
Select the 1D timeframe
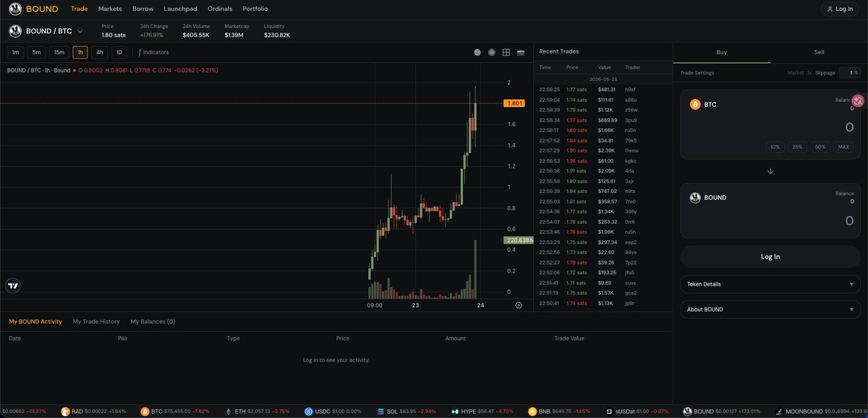coord(119,52)
